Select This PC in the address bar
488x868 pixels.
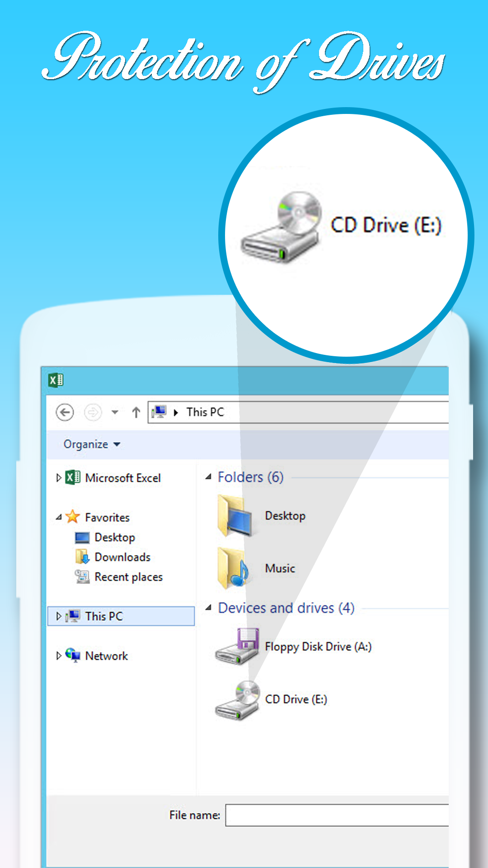205,412
